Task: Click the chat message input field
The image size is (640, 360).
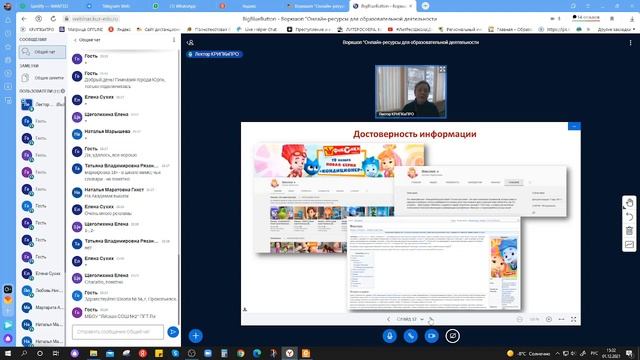Action: (118, 332)
